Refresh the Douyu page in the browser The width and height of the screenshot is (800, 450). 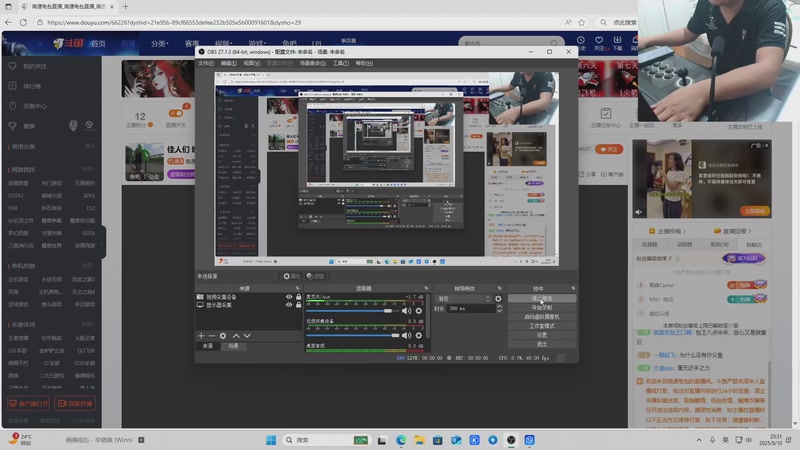23,22
